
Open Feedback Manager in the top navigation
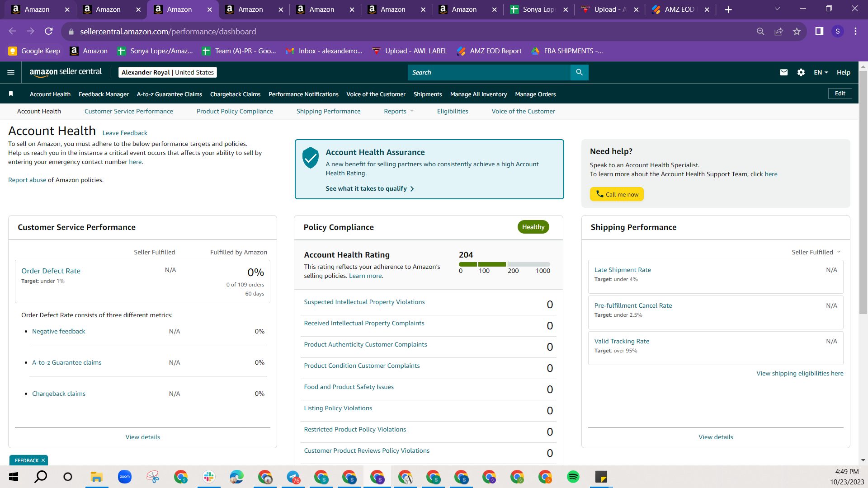pyautogui.click(x=104, y=94)
